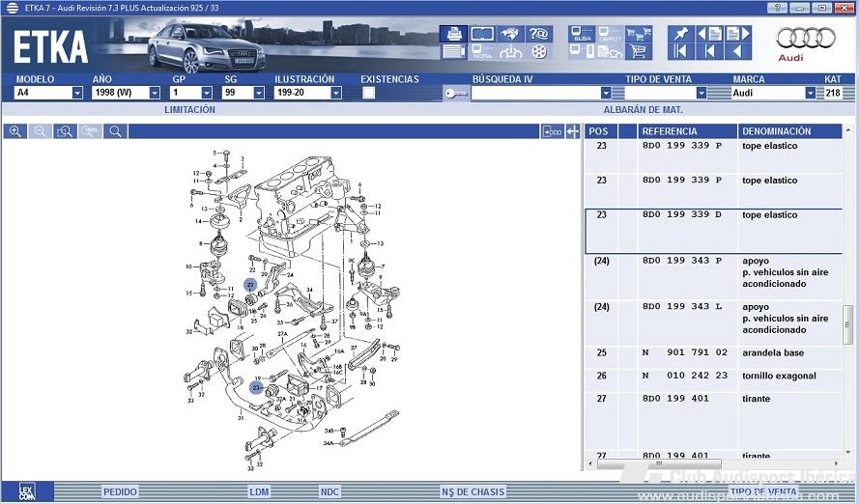Toggle the Existencias checkbox
859x504 pixels.
pyautogui.click(x=369, y=93)
